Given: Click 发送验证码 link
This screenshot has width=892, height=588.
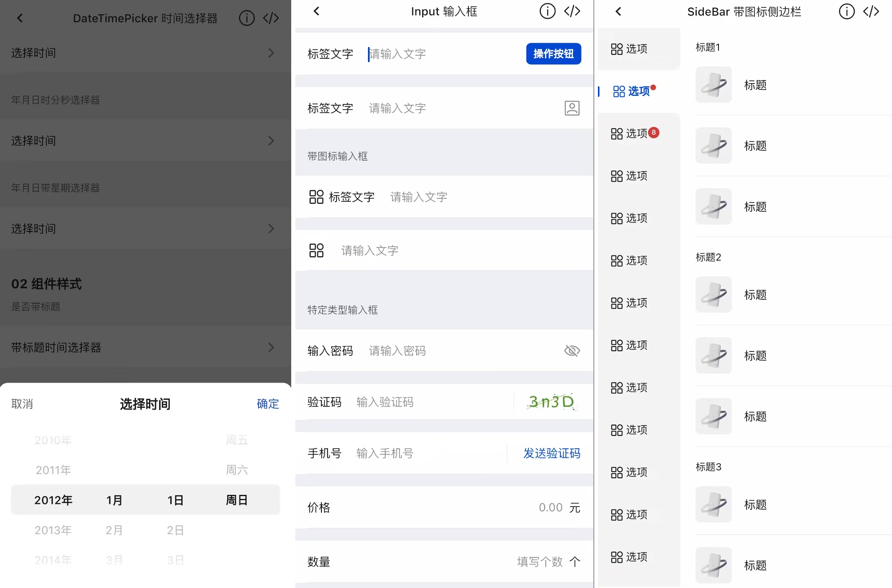Looking at the screenshot, I should 551,453.
